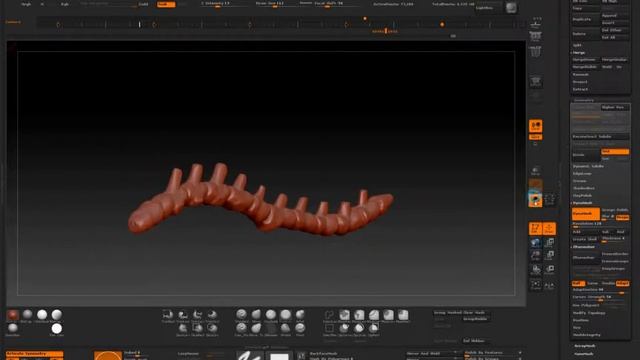Screen dimensions: 640x360
Task: Click the Divide button
Action: pos(586,155)
